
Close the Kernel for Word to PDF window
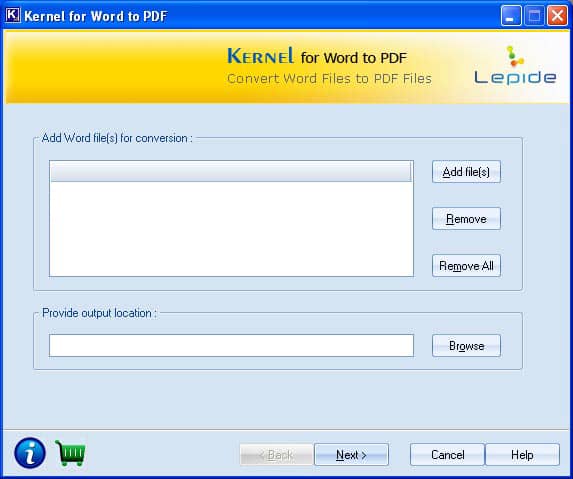[x=557, y=16]
